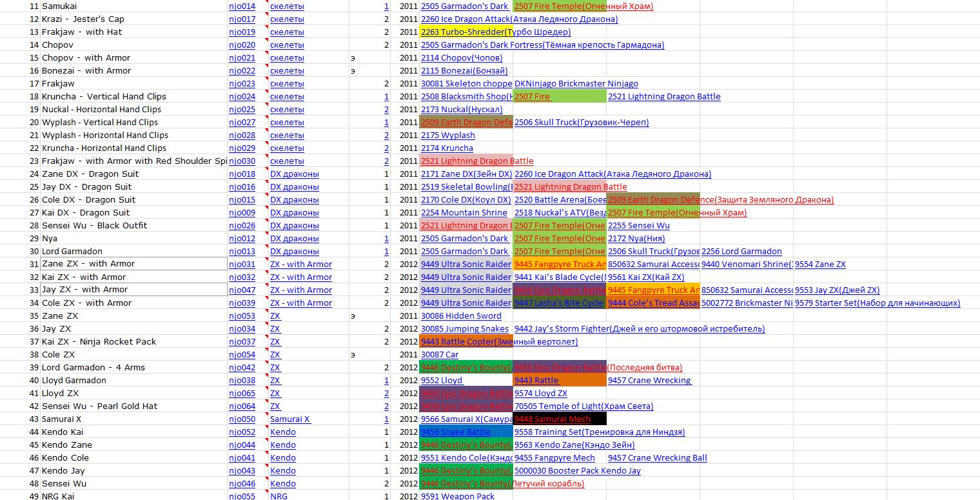Click the 70505 Temple of Light link

(583, 406)
